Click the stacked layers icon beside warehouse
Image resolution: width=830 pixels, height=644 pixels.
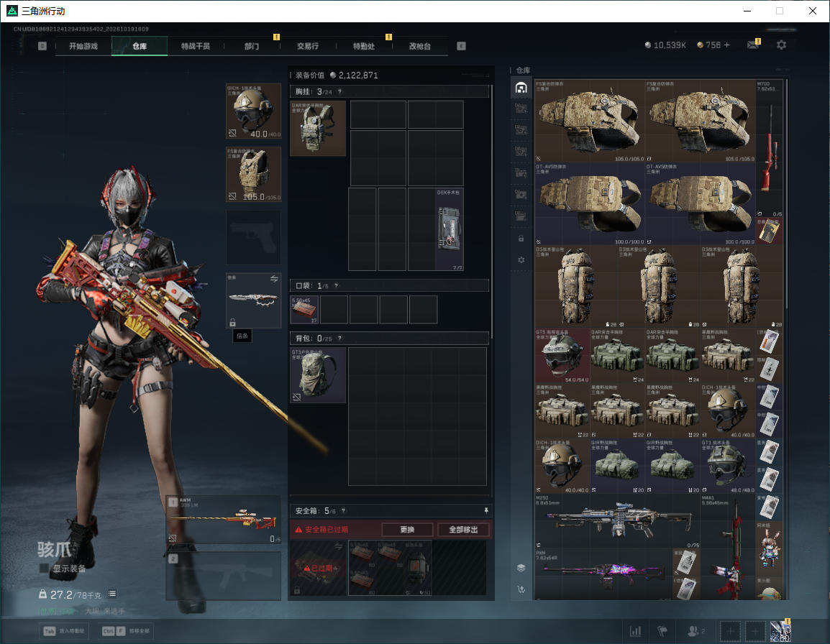(521, 568)
